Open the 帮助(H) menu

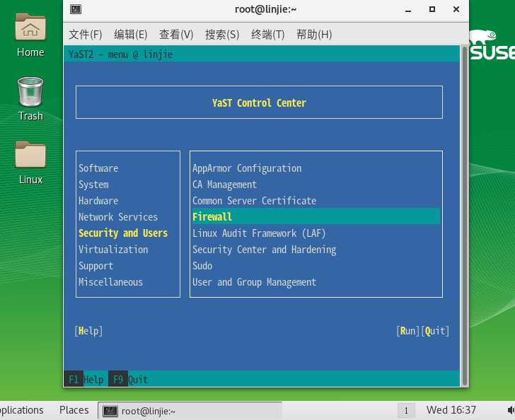click(x=314, y=34)
